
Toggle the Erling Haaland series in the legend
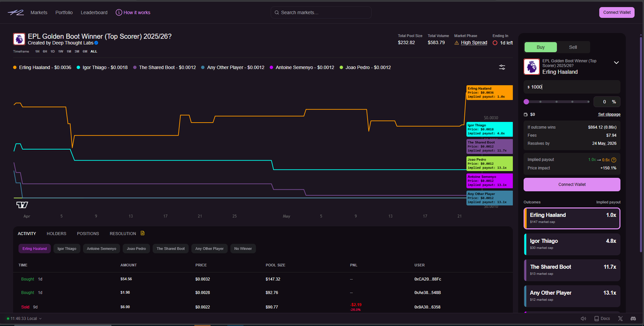[42, 68]
